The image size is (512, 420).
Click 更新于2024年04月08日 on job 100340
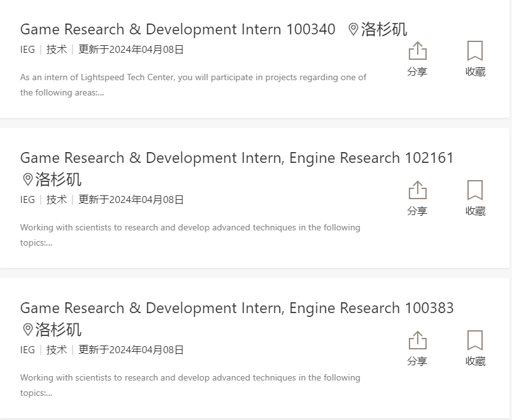pyautogui.click(x=131, y=50)
